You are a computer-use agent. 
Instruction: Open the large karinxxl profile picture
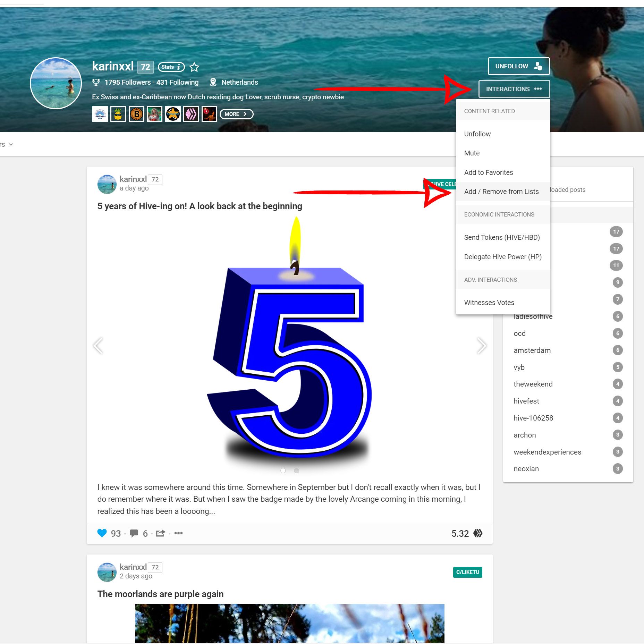(x=56, y=83)
